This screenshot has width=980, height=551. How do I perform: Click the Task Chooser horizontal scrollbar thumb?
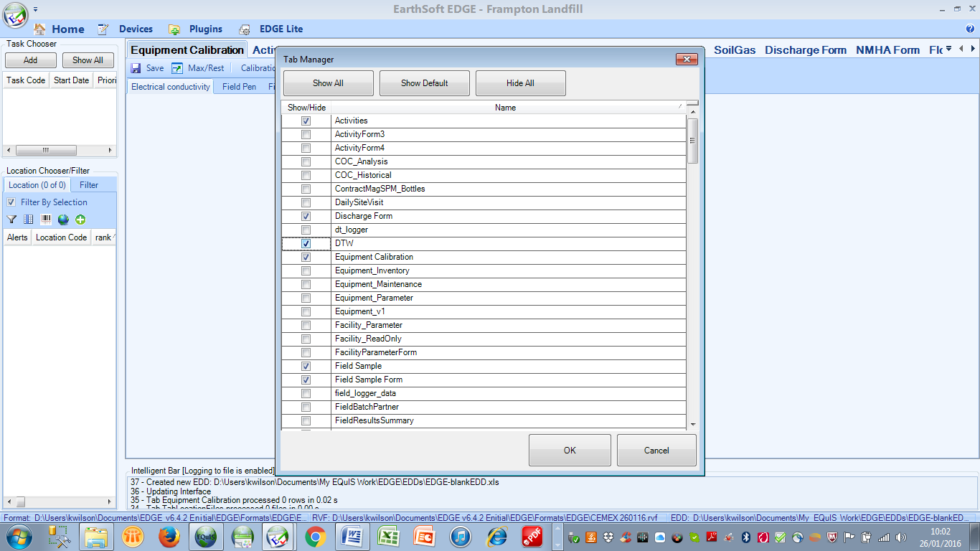tap(45, 151)
